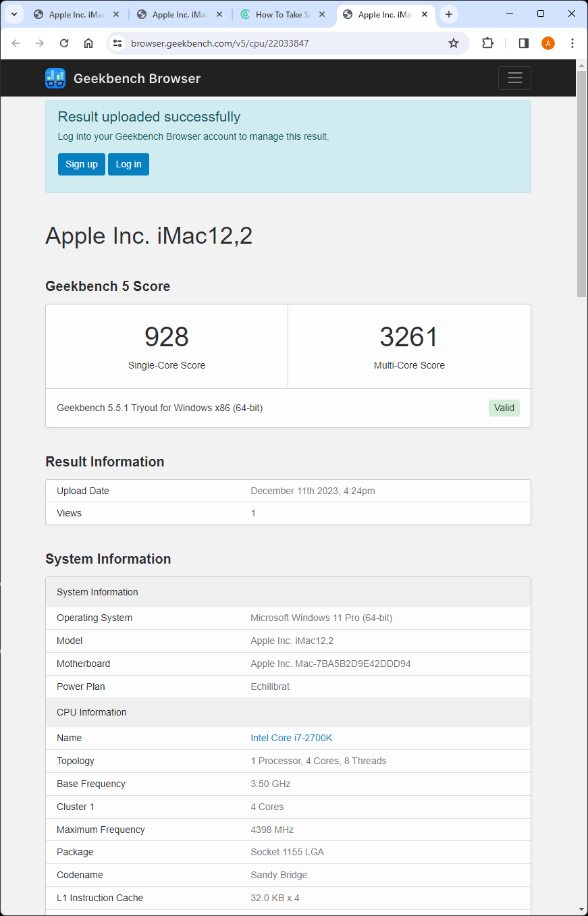The height and width of the screenshot is (916, 588).
Task: Go to the browser home page
Action: click(88, 43)
